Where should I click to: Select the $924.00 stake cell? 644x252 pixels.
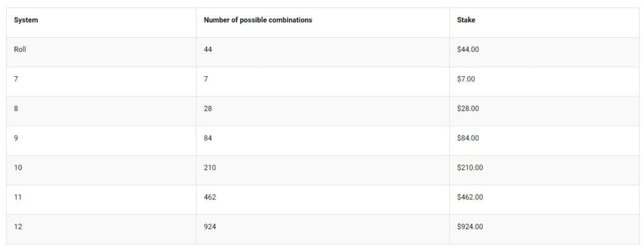[x=470, y=227]
